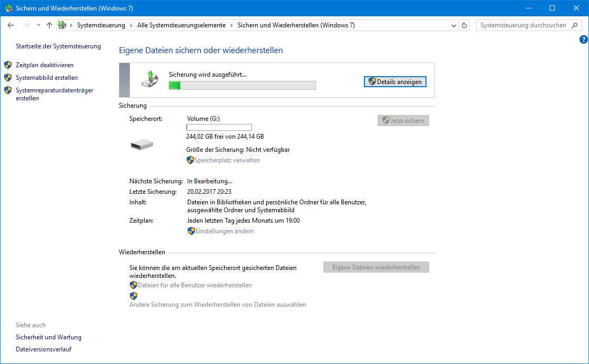Click the control panel icon in address bar

coord(63,25)
